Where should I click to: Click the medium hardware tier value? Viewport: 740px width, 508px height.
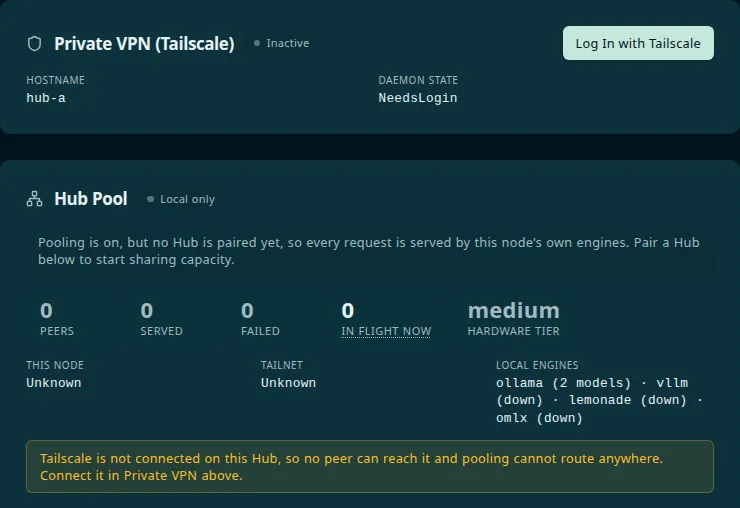click(513, 311)
